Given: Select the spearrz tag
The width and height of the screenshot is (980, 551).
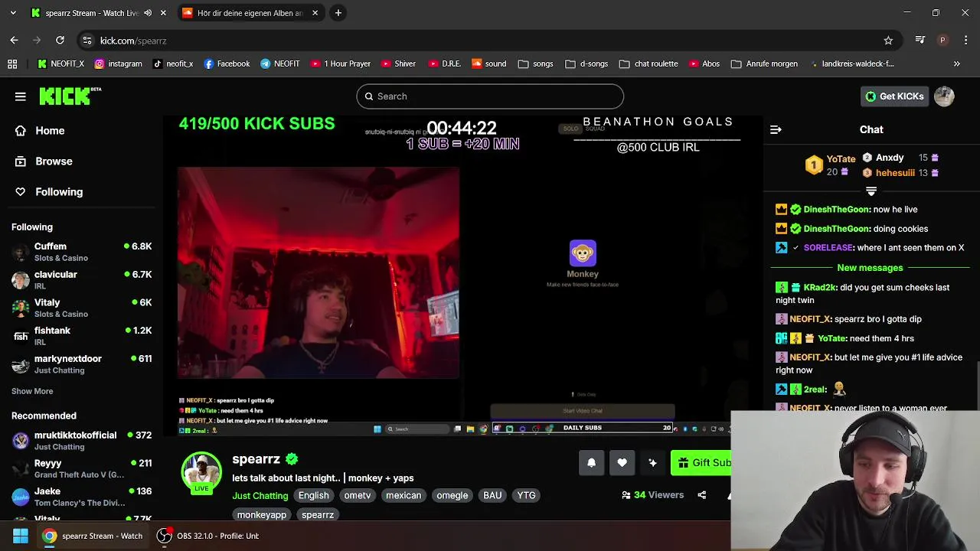Looking at the screenshot, I should pos(318,515).
